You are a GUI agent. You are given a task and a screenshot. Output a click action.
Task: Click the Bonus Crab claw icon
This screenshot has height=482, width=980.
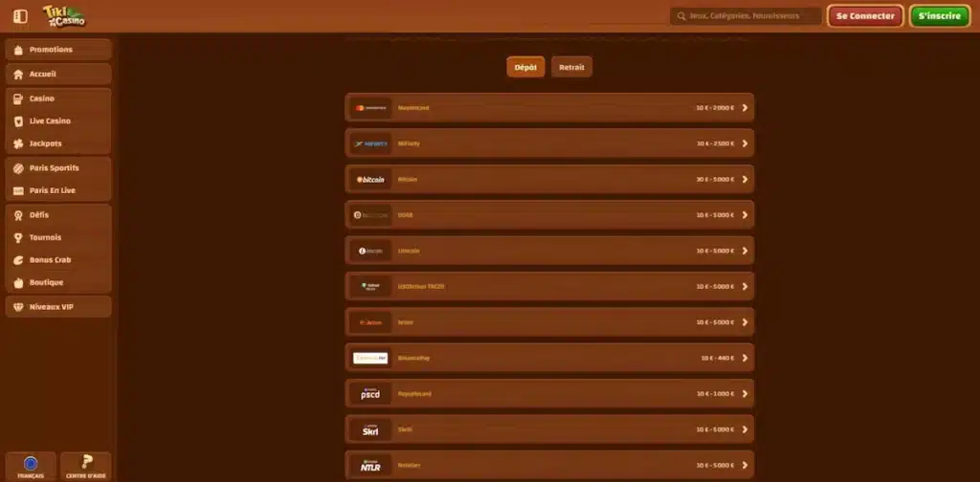click(x=18, y=260)
